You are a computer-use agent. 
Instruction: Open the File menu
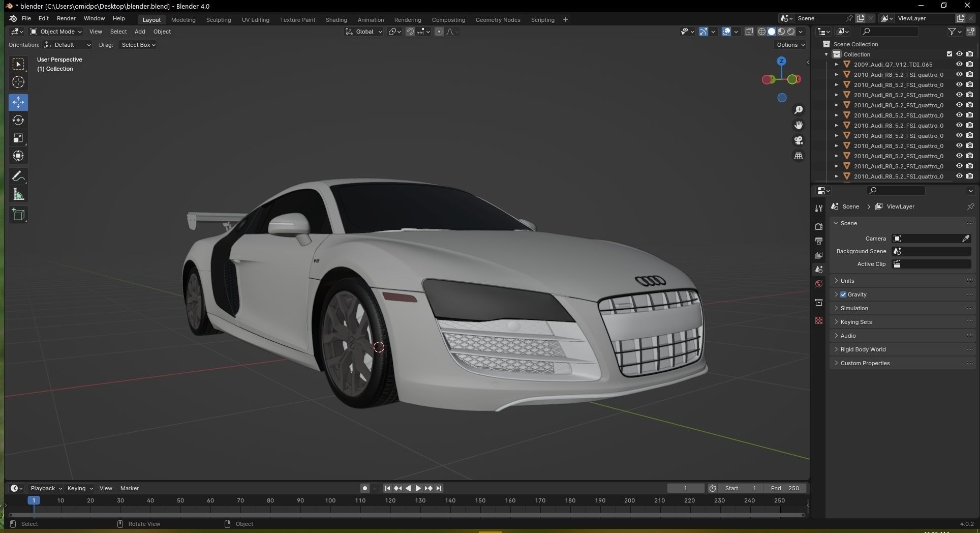(x=26, y=18)
